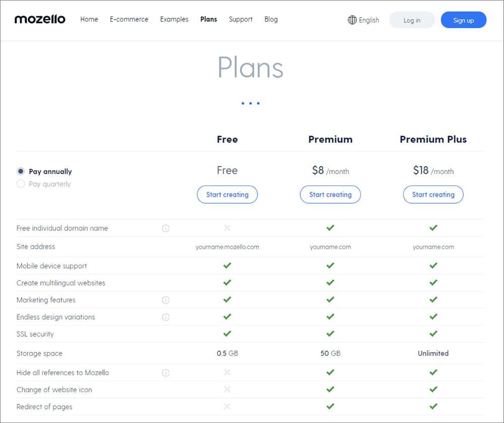The width and height of the screenshot is (504, 423).
Task: Click the "$18 /month" price
Action: click(433, 170)
